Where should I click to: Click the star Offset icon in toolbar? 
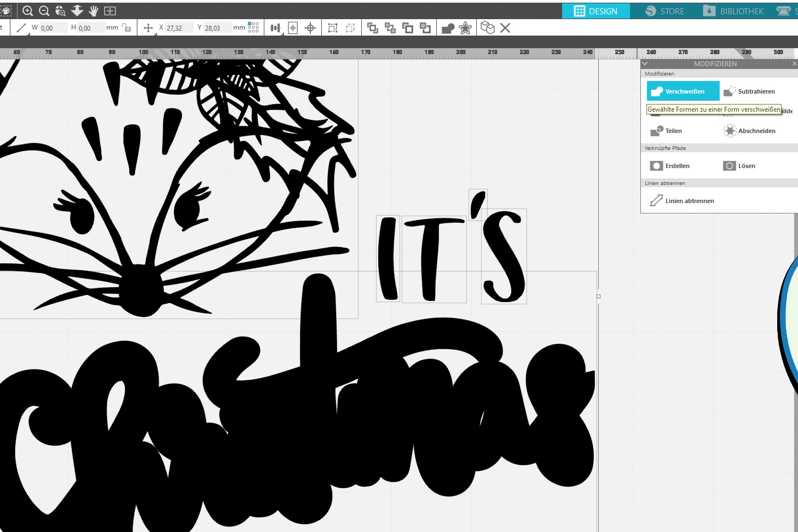pyautogui.click(x=465, y=28)
